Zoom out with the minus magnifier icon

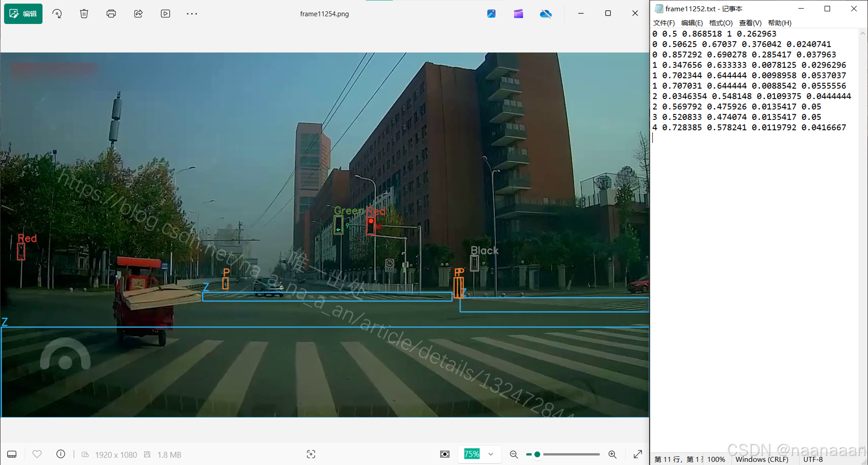click(514, 455)
